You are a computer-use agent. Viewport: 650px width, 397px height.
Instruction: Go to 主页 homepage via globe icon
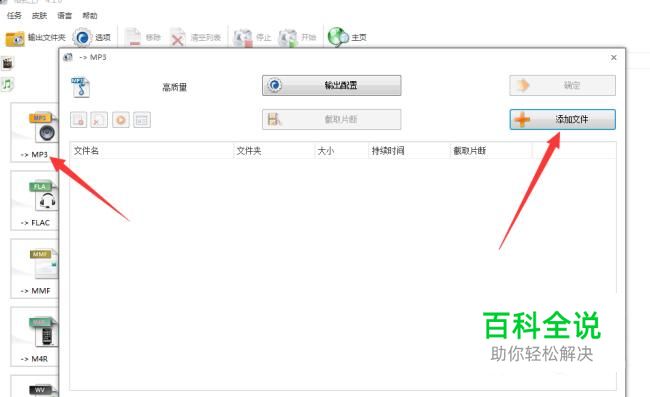[347, 38]
